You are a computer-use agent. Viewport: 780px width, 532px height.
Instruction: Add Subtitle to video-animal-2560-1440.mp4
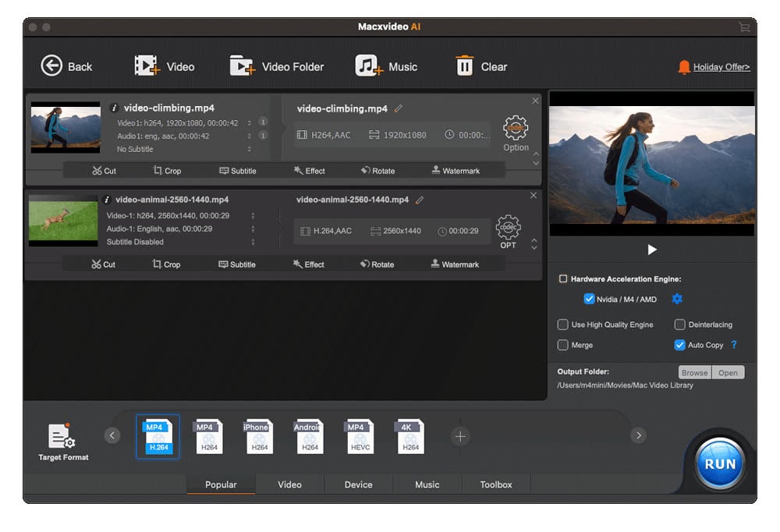(237, 264)
